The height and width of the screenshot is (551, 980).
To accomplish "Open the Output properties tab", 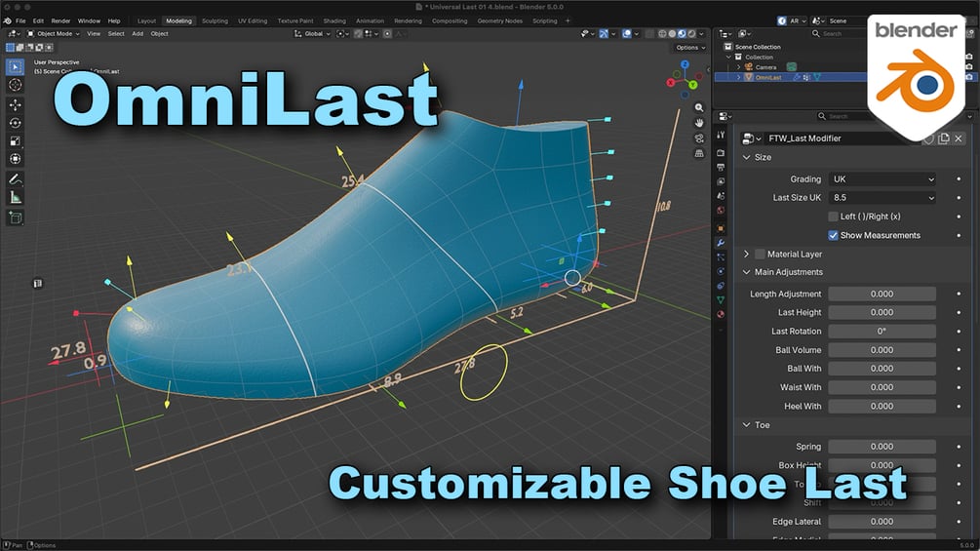I will [721, 168].
